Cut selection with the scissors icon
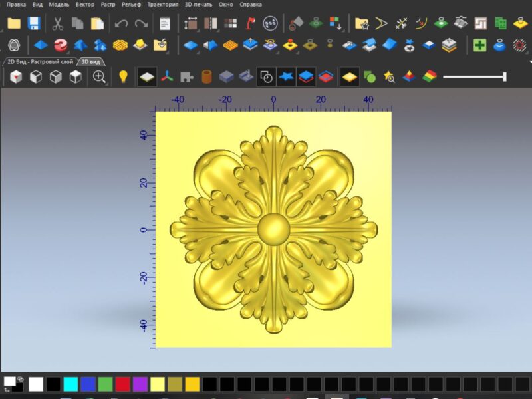The image size is (532, 399). pyautogui.click(x=58, y=23)
